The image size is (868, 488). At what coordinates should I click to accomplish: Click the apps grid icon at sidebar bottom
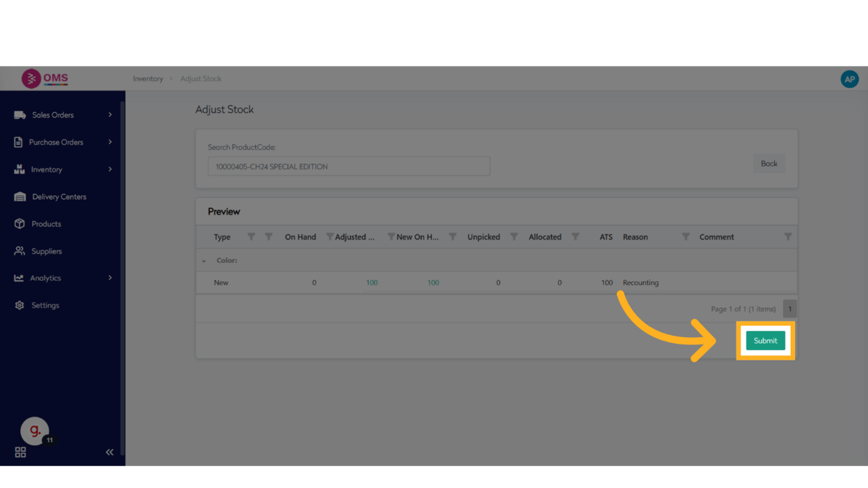(20, 452)
